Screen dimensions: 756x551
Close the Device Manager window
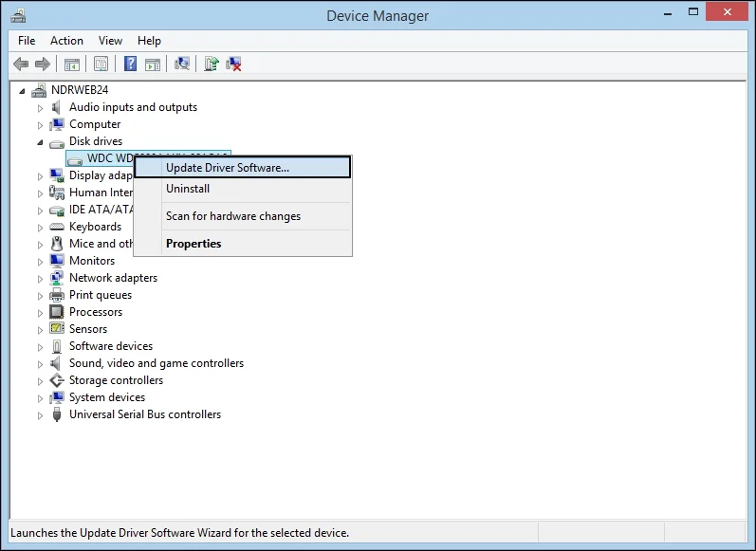point(728,12)
